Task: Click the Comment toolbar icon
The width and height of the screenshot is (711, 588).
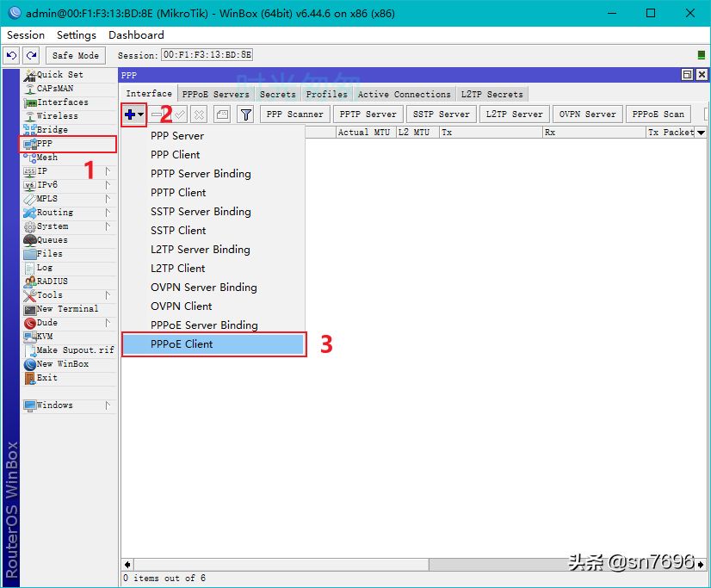Action: coord(222,115)
